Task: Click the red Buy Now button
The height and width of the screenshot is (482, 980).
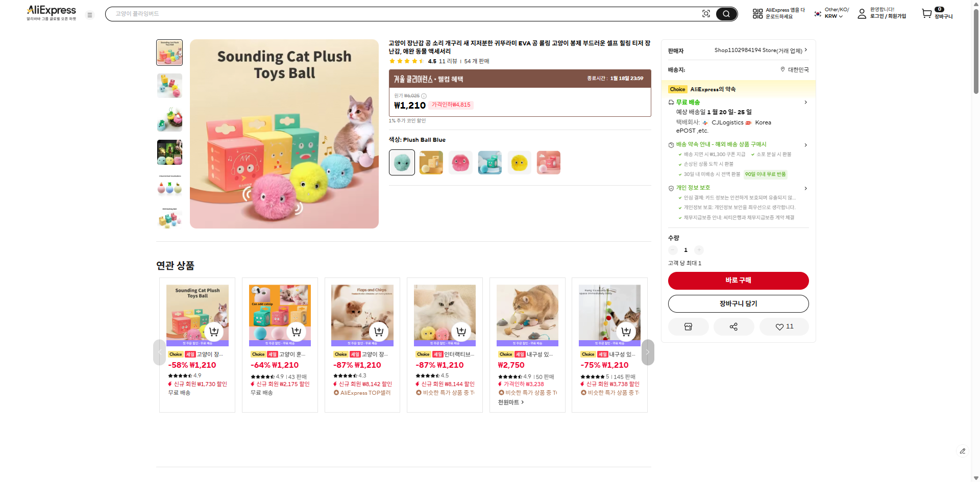Action: click(738, 281)
